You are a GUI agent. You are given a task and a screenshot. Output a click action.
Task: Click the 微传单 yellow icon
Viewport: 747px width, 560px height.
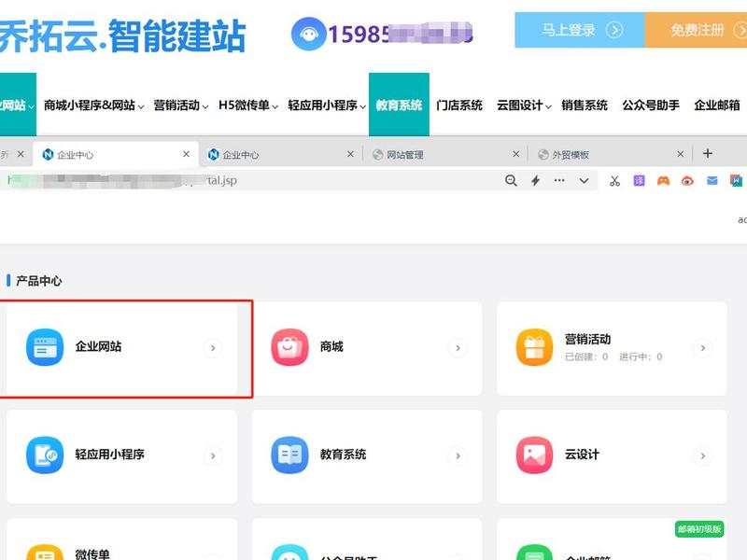coord(45,553)
